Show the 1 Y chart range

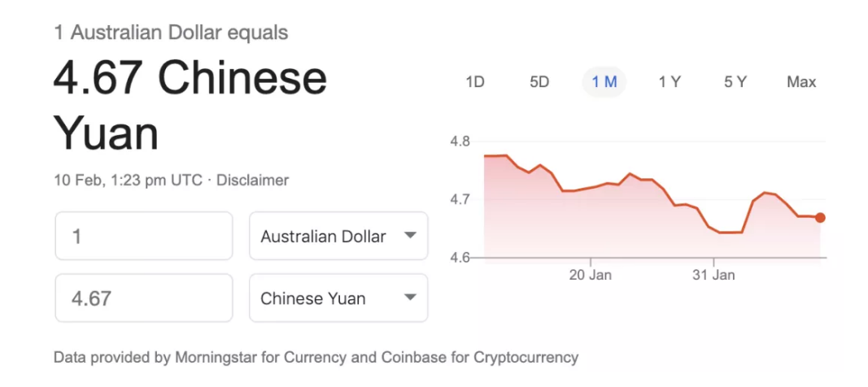pos(670,82)
